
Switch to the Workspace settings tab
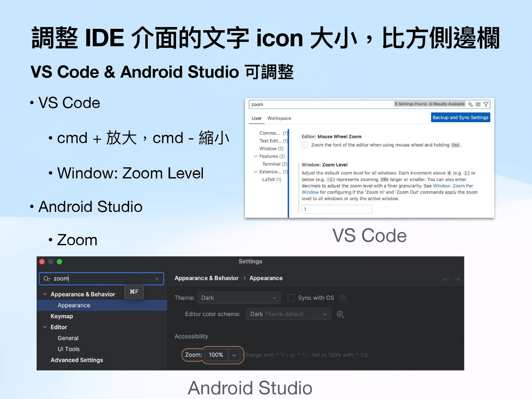pos(279,118)
